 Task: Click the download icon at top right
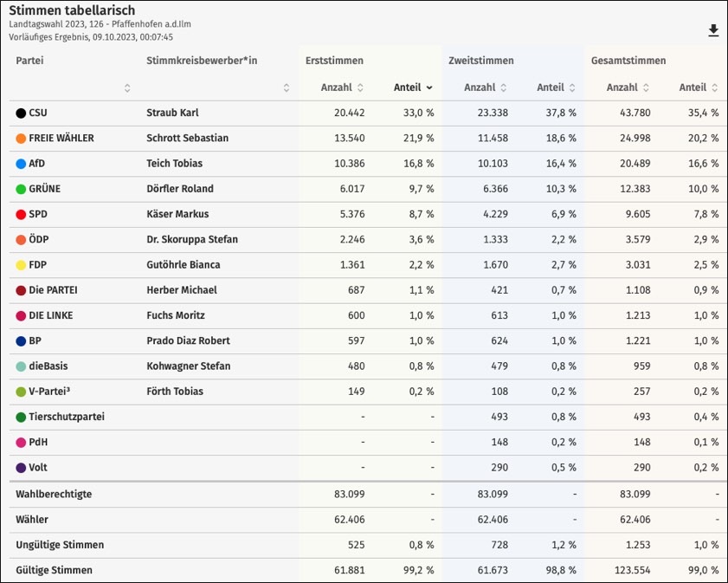click(x=713, y=30)
